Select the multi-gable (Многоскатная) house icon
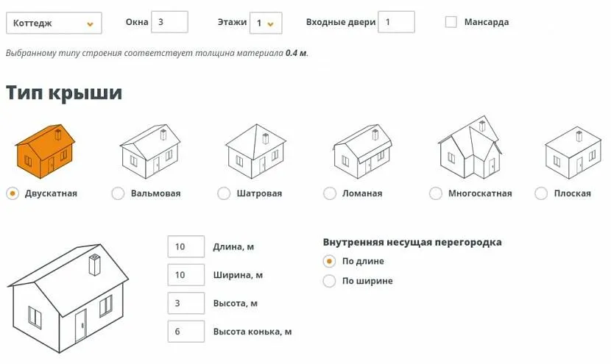This screenshot has height=364, width=611. click(x=470, y=148)
